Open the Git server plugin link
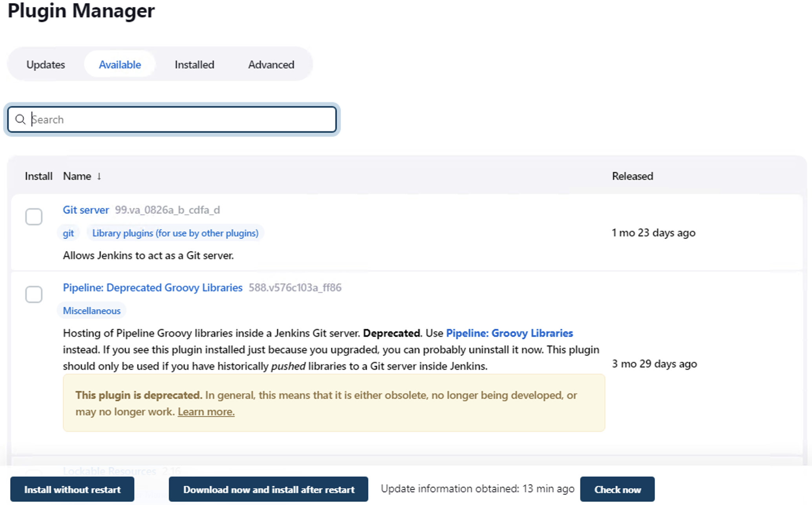812x505 pixels. coord(86,210)
